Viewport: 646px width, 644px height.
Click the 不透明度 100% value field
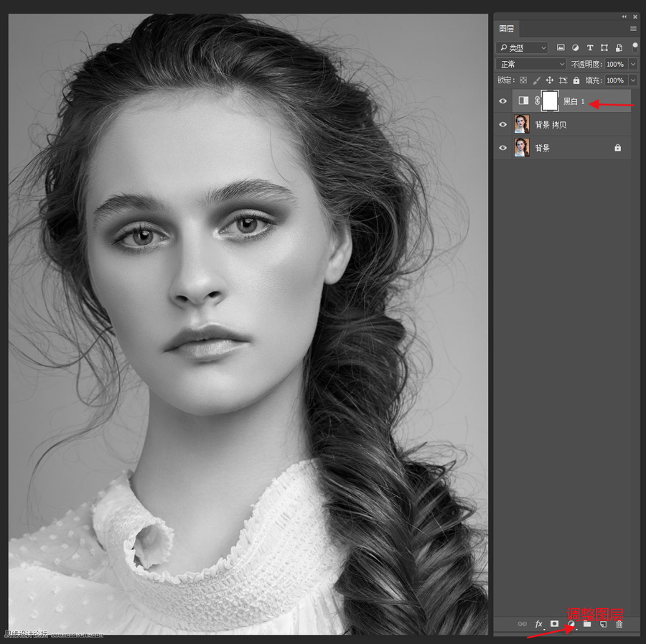point(616,64)
